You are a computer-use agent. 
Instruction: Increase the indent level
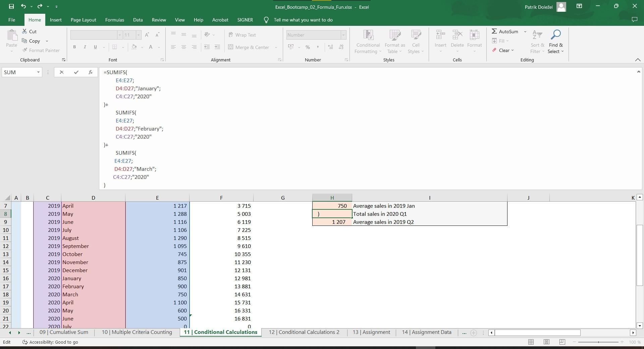[217, 47]
